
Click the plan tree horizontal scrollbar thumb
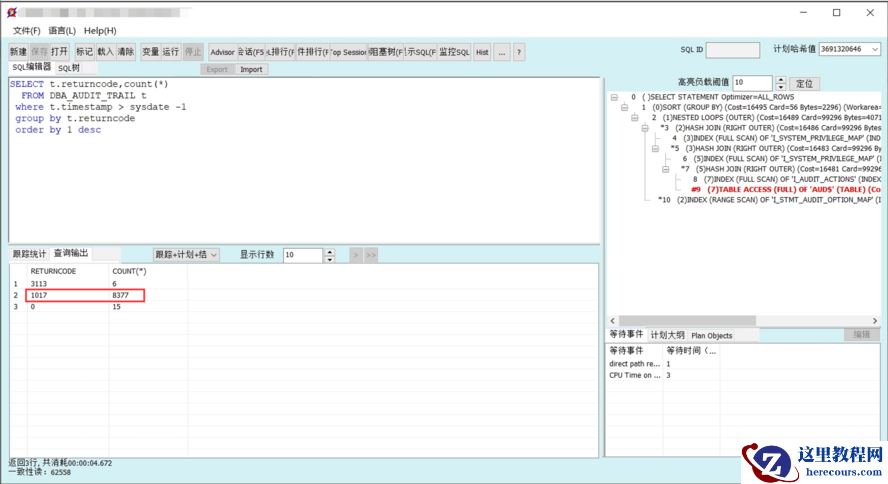click(687, 320)
